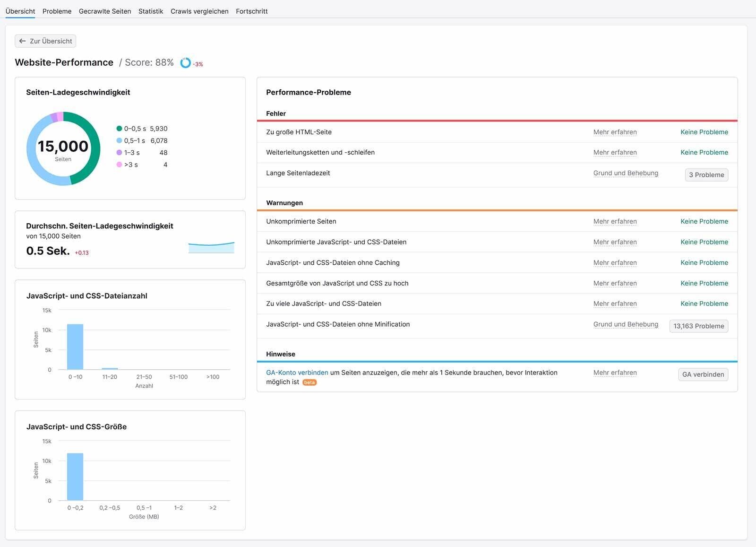Click the +0.13 load speed change value
Screen dimensions: 756x547
(x=82, y=253)
